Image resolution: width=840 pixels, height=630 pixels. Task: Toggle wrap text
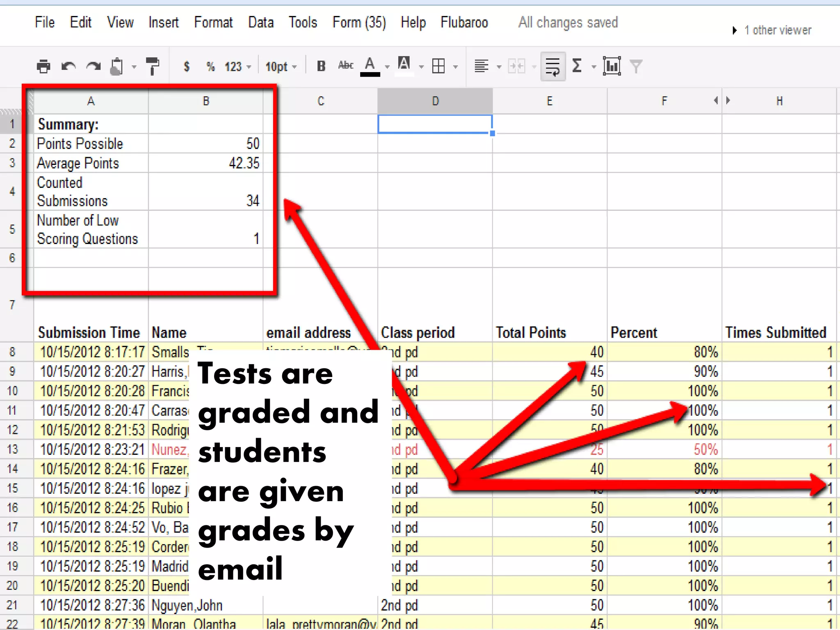point(553,66)
